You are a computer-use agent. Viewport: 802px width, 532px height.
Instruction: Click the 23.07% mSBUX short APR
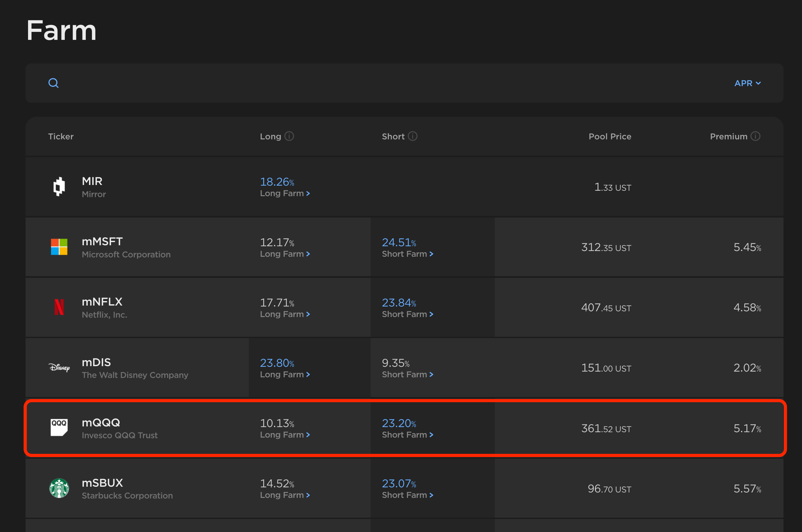(399, 484)
